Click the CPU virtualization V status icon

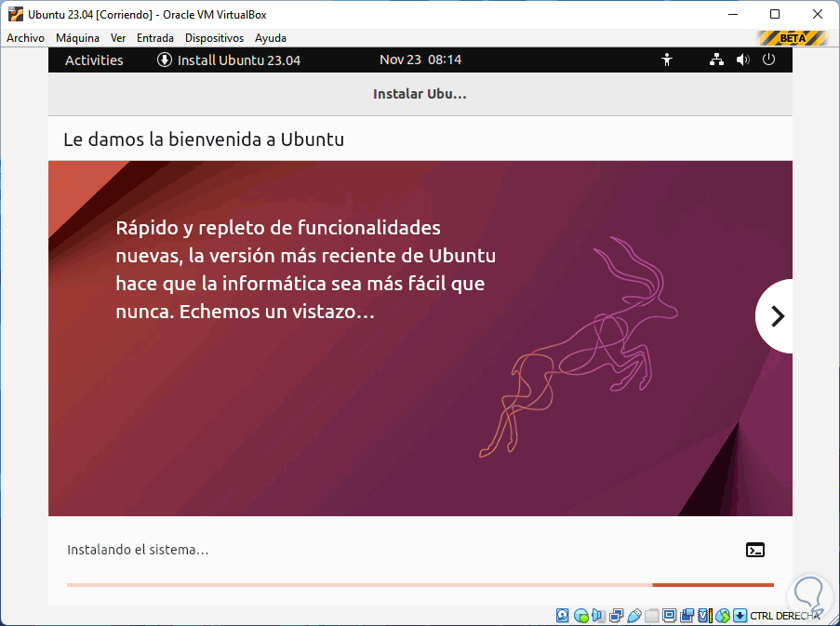pos(705,615)
